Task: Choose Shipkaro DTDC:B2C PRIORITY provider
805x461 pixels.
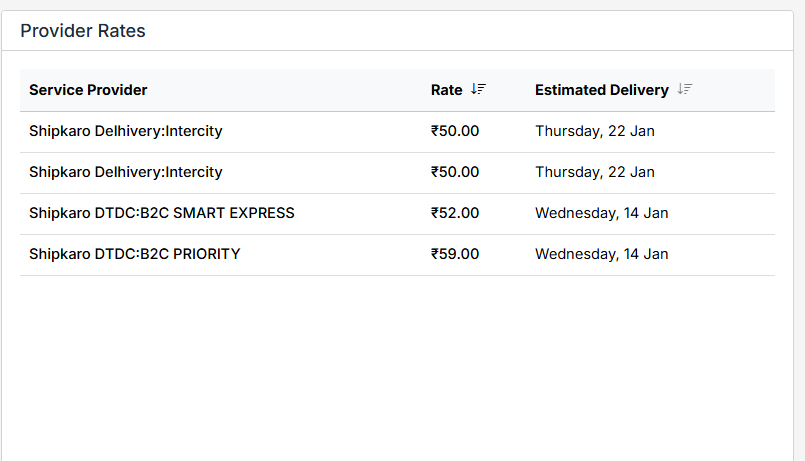Action: click(135, 254)
